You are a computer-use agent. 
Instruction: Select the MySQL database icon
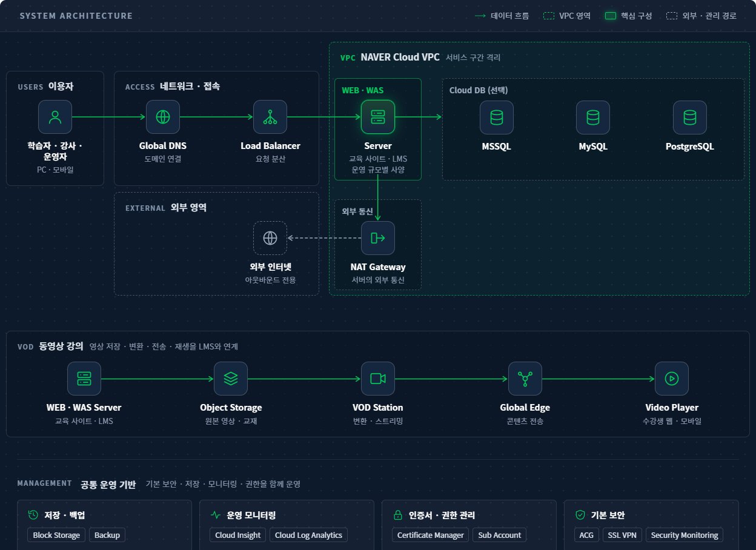click(x=593, y=117)
